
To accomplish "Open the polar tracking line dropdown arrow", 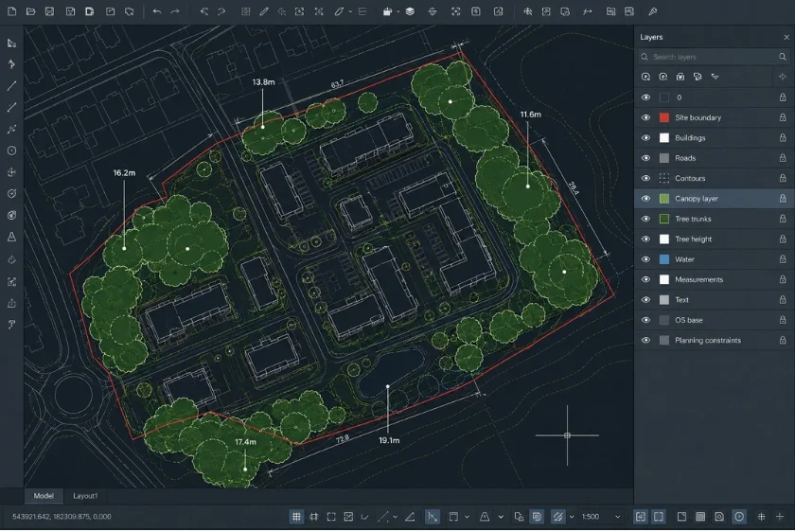I will coord(395,517).
